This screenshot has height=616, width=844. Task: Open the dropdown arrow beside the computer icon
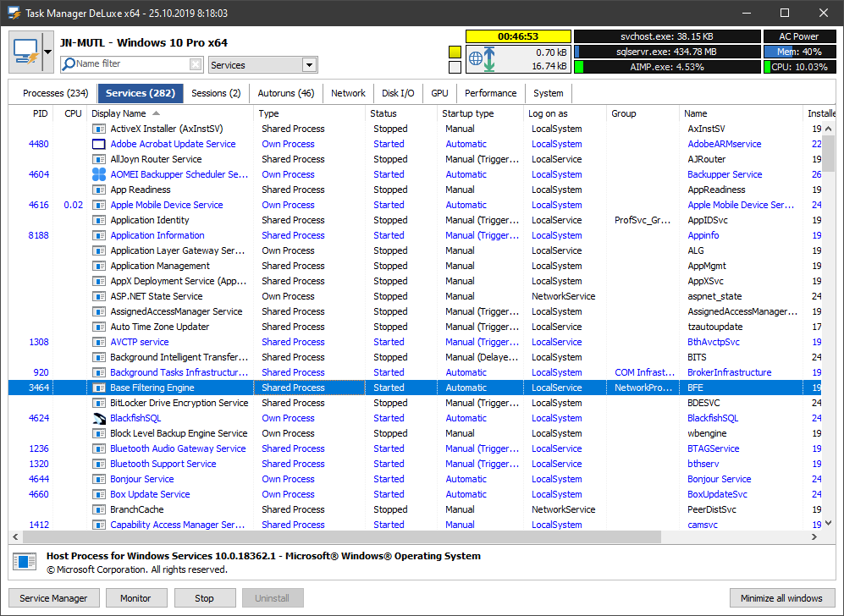pos(48,52)
